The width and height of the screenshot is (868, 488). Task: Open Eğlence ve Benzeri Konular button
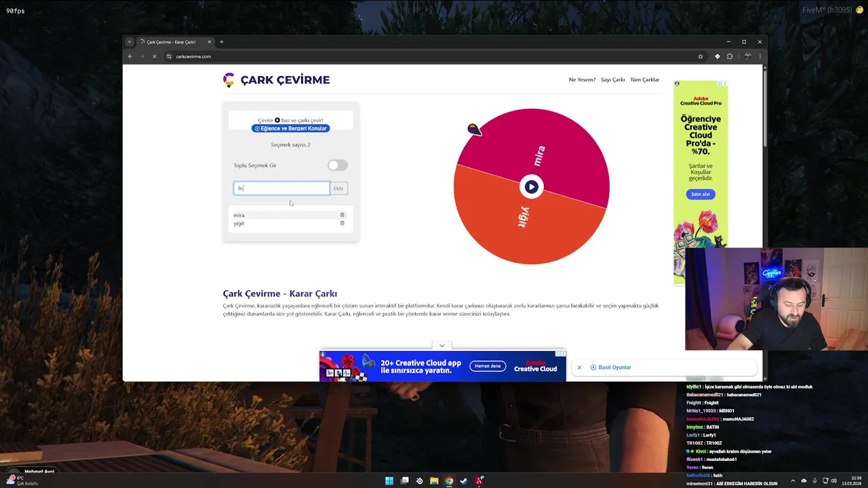290,128
